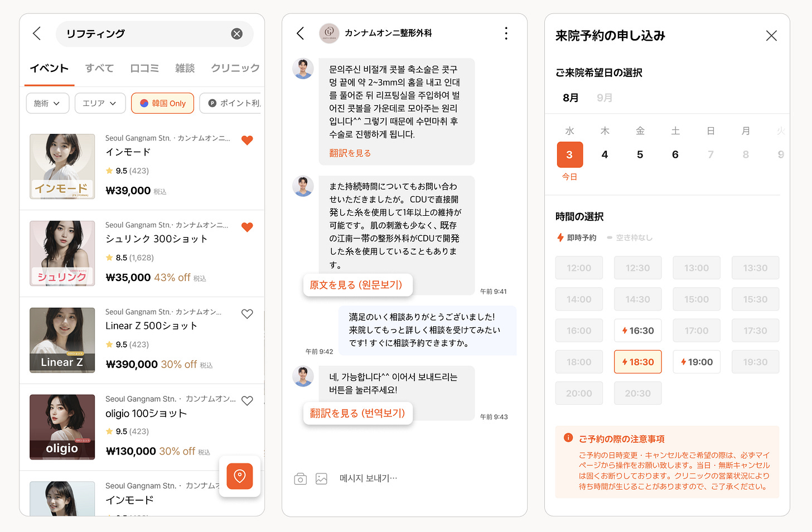Click the ご予約の際の注意事項 info icon
Image resolution: width=812 pixels, height=532 pixels.
pos(568,438)
